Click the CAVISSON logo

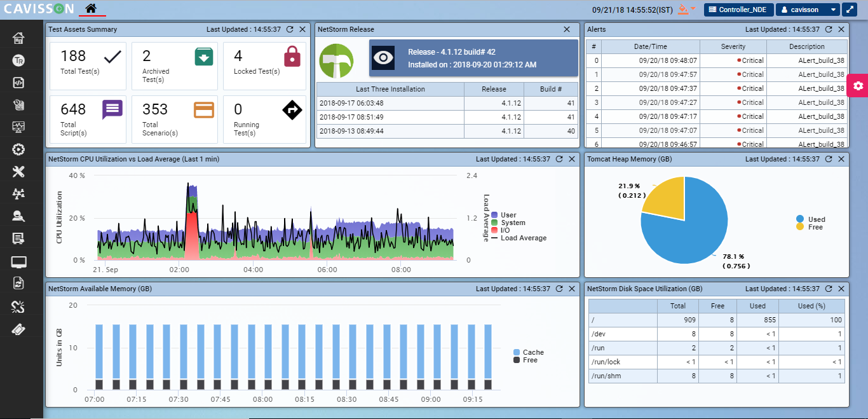(x=39, y=9)
